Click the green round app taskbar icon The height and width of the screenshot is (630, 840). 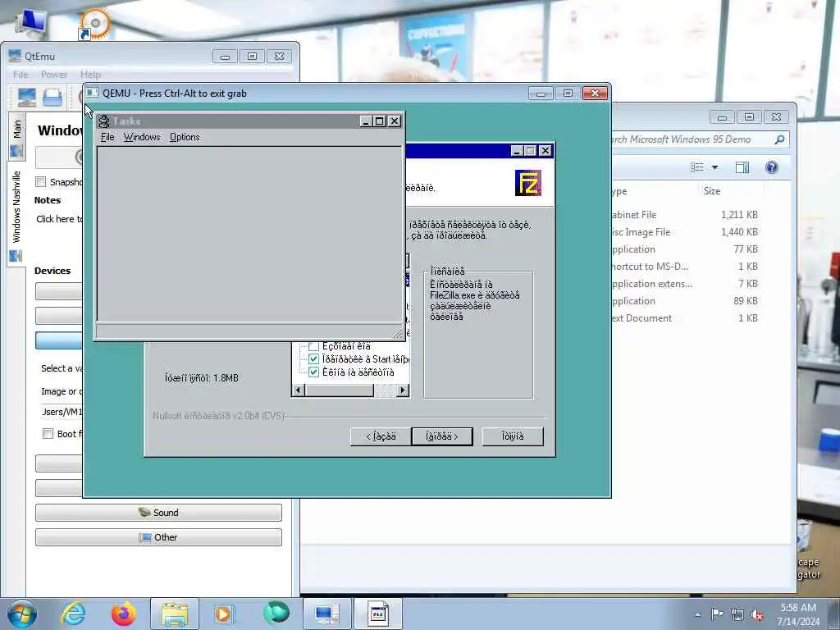[276, 613]
